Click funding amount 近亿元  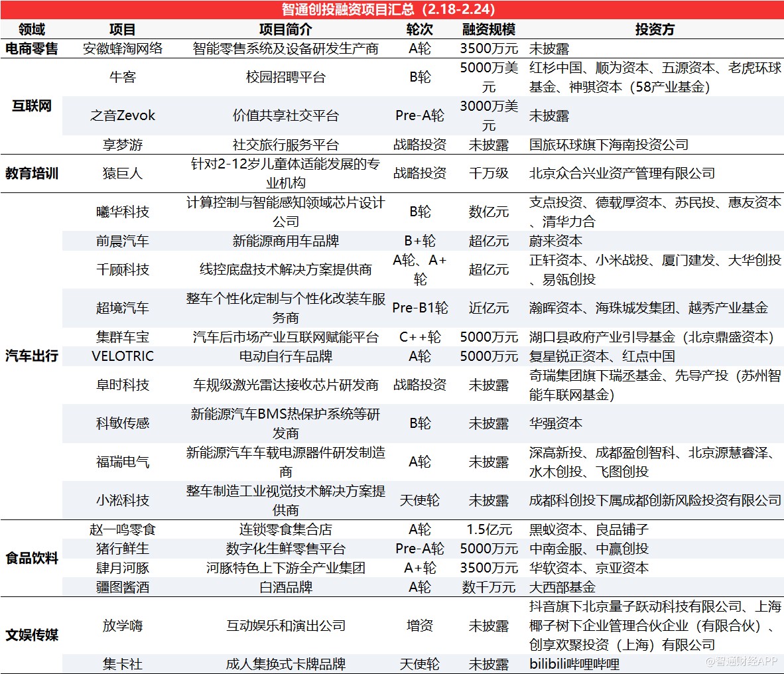(488, 308)
